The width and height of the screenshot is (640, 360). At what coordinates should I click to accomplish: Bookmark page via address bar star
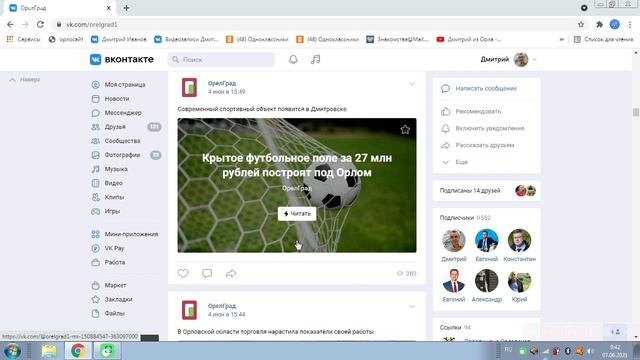tap(581, 24)
